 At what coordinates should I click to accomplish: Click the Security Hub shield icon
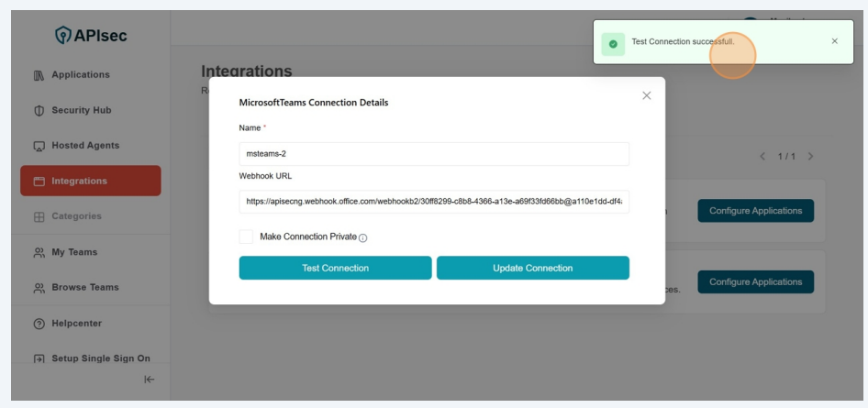(39, 111)
